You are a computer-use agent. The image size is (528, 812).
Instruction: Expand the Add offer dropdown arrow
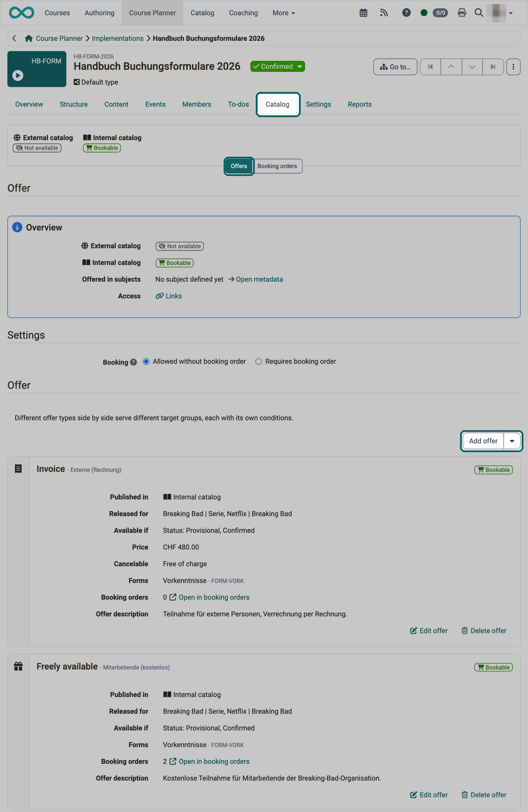(512, 441)
